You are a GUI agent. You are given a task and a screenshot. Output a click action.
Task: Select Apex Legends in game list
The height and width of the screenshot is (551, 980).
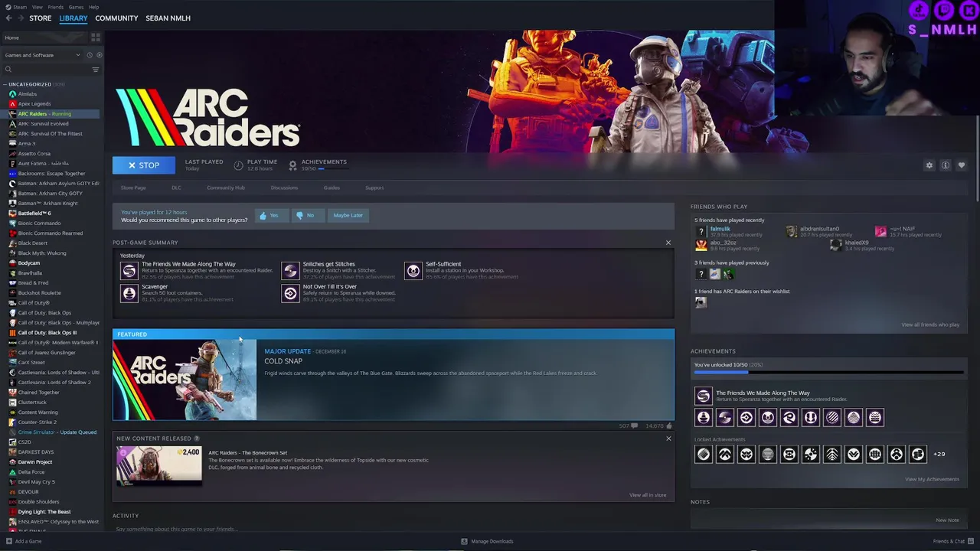(x=34, y=104)
